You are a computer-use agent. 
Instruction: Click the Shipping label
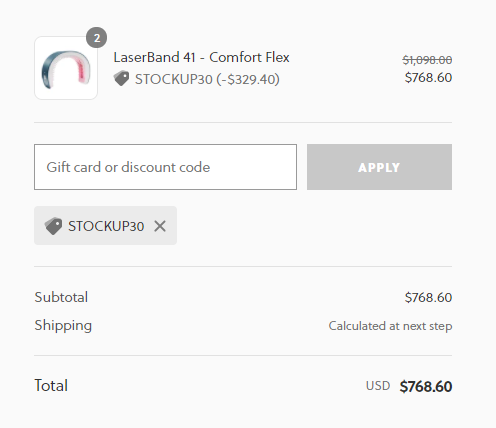click(x=63, y=326)
